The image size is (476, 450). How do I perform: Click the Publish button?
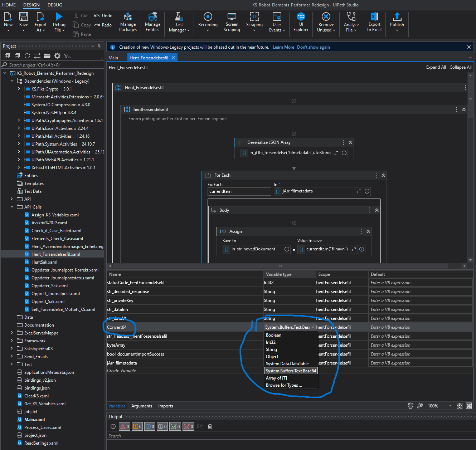click(397, 22)
